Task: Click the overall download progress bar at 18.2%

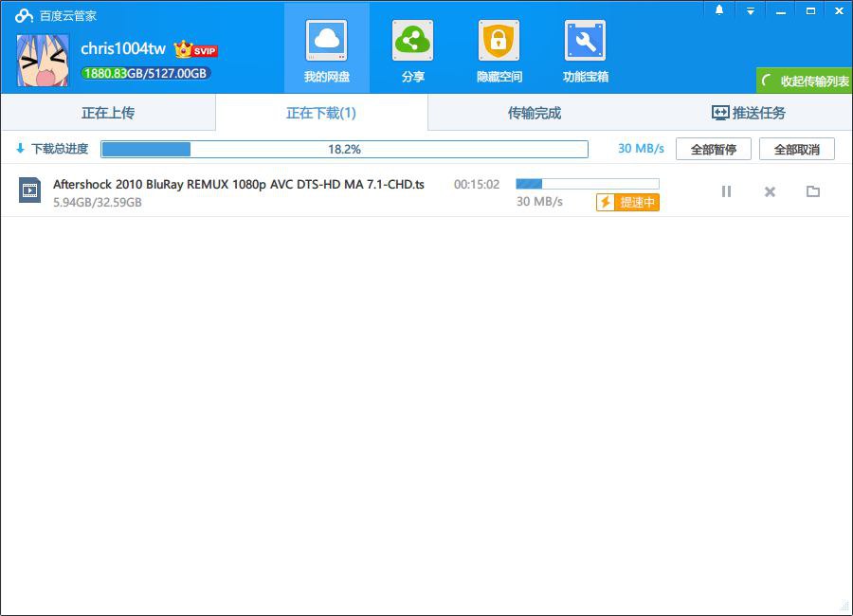Action: (x=344, y=149)
